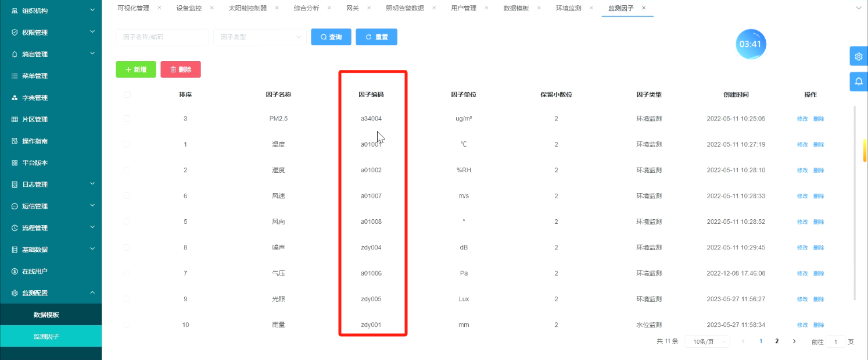This screenshot has width=868, height=360.
Task: Click 修改 on the 温度 row
Action: (802, 144)
